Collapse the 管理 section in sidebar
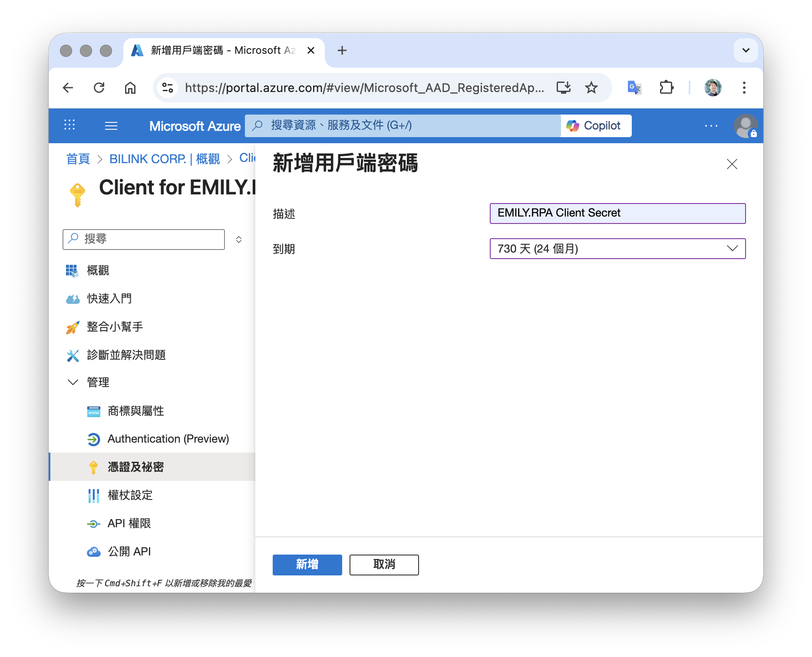Screen dimensions: 812x657 click(73, 382)
